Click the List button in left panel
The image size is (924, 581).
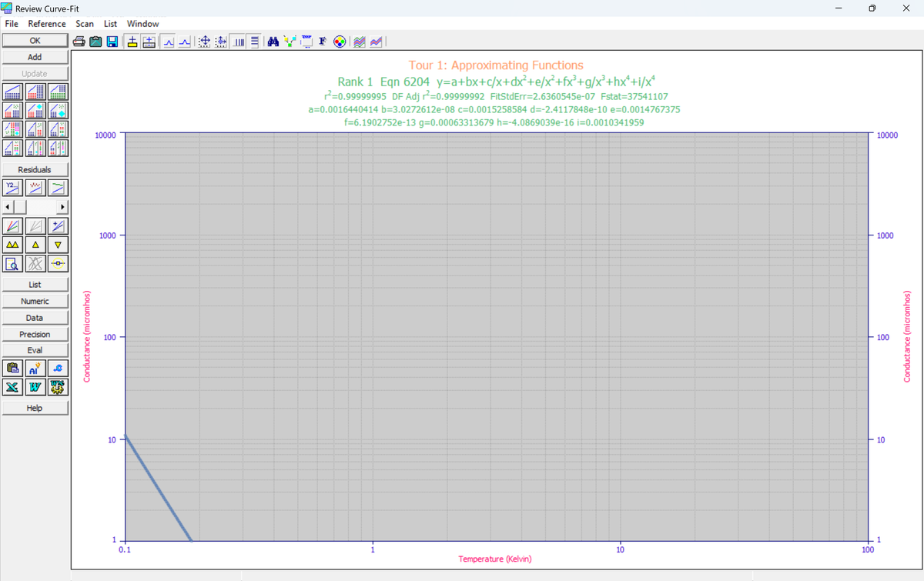pos(35,285)
